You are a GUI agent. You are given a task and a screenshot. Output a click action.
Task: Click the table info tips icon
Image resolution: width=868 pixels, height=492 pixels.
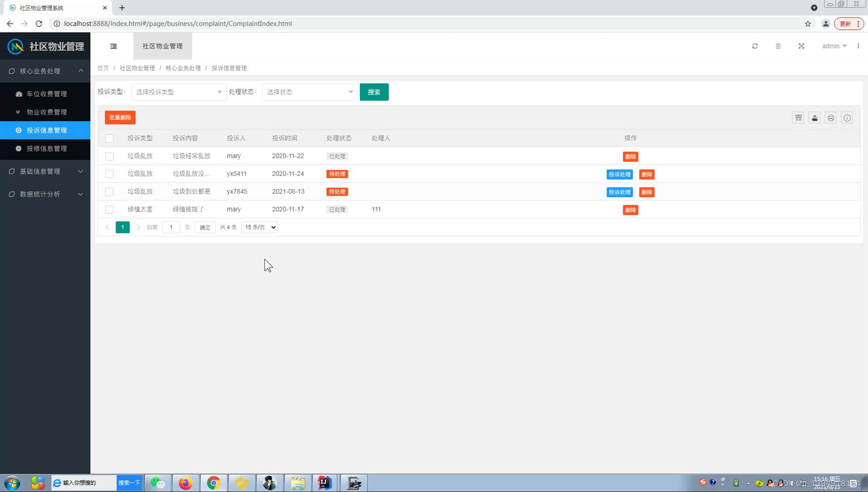[x=847, y=118]
